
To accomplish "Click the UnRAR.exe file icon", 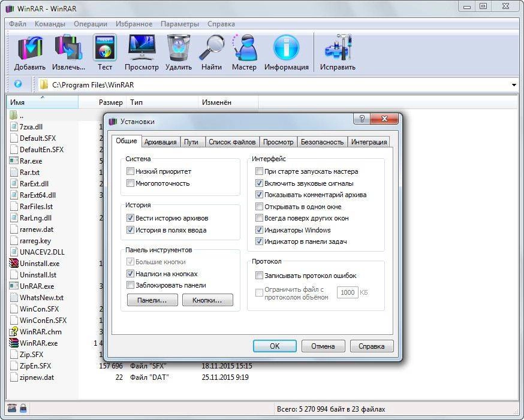I will click(14, 286).
